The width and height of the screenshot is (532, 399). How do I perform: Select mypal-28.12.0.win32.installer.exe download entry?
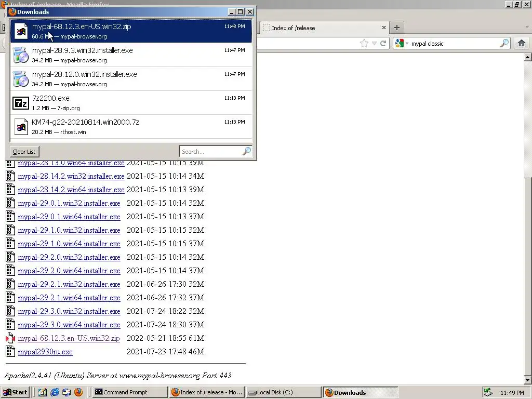(131, 79)
